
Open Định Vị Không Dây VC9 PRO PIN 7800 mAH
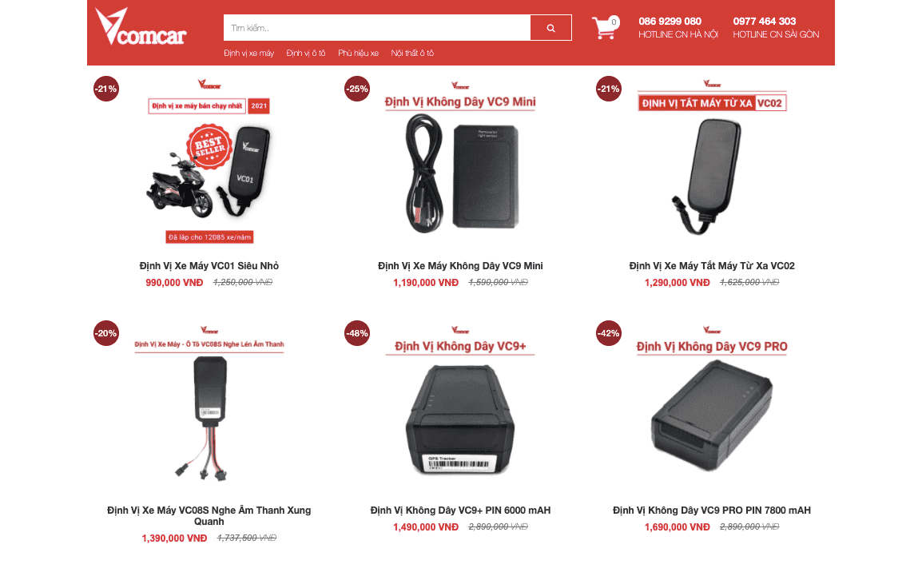[x=712, y=511]
